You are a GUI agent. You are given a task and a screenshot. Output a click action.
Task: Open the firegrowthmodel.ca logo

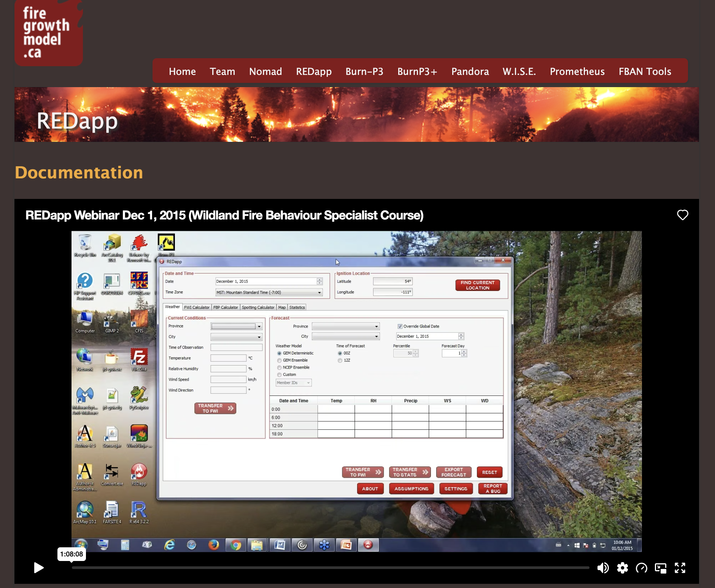click(49, 33)
